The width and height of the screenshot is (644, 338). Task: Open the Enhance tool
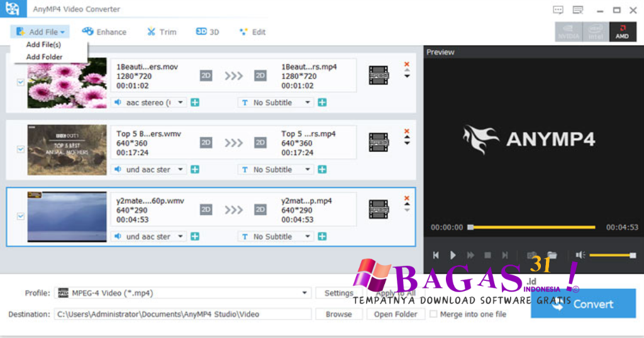point(104,31)
